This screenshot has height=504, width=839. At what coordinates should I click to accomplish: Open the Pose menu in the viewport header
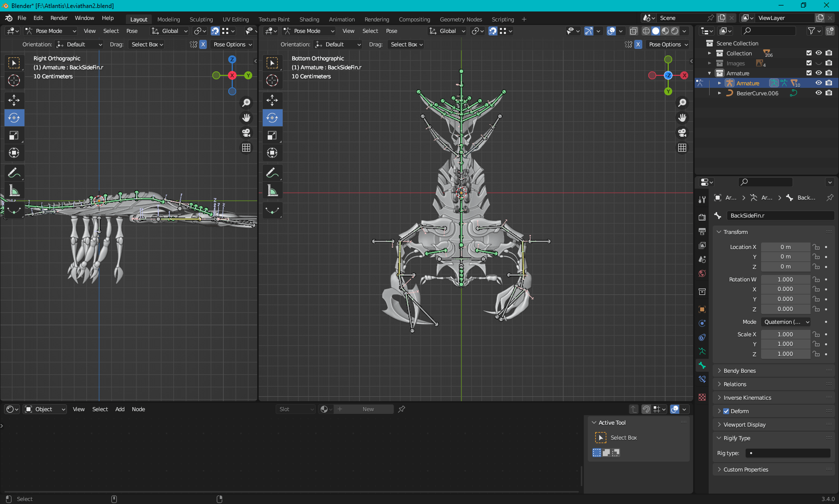tap(132, 31)
